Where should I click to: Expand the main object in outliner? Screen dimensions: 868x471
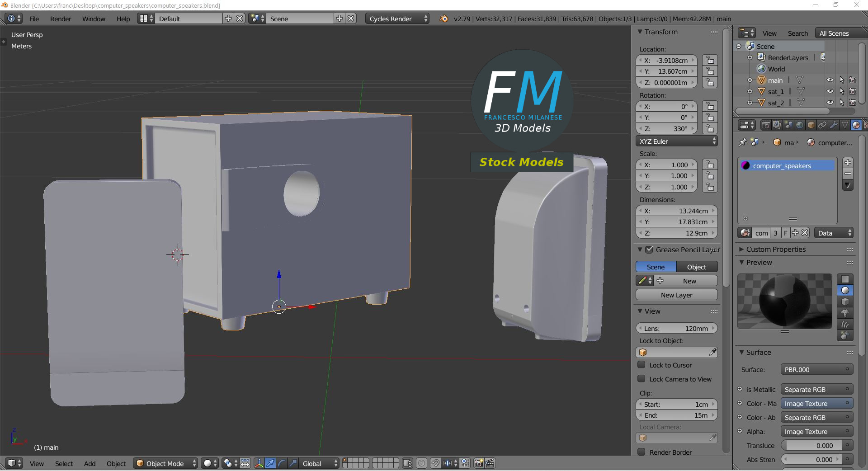750,80
